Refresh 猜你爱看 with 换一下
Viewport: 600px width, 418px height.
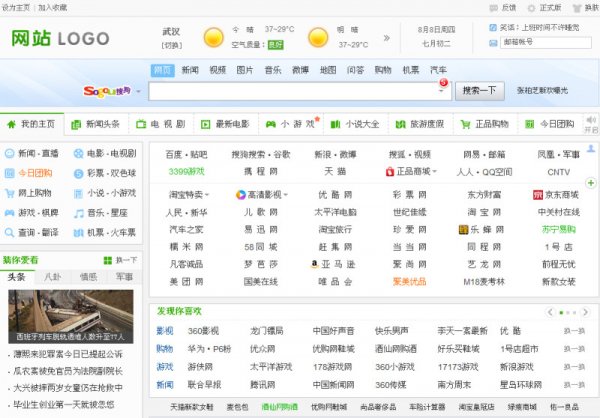point(121,260)
